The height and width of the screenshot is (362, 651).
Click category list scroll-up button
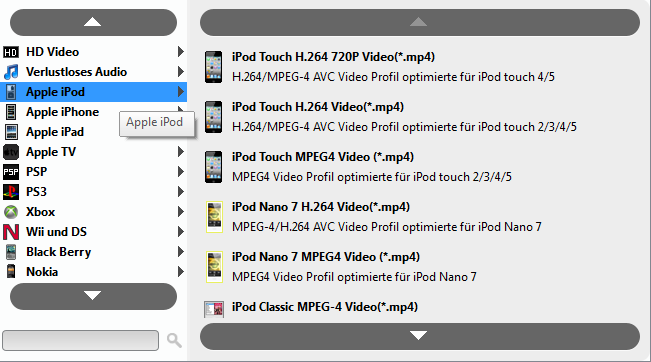(x=93, y=22)
